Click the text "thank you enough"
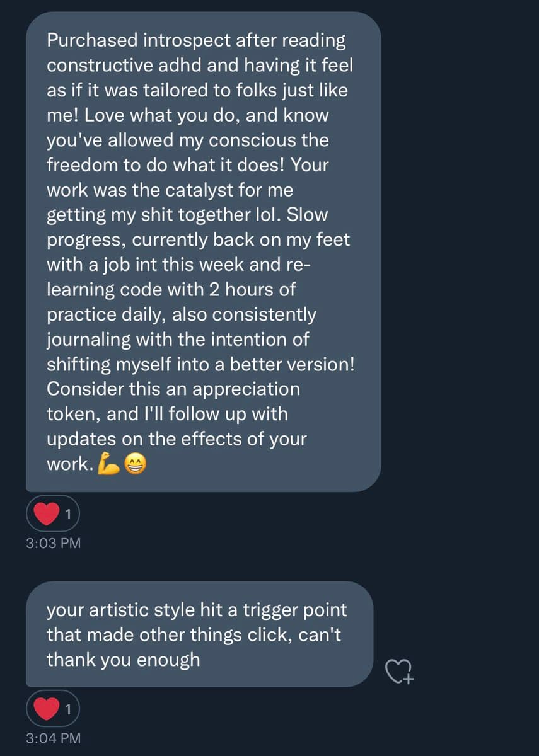This screenshot has width=539, height=756. tap(123, 660)
